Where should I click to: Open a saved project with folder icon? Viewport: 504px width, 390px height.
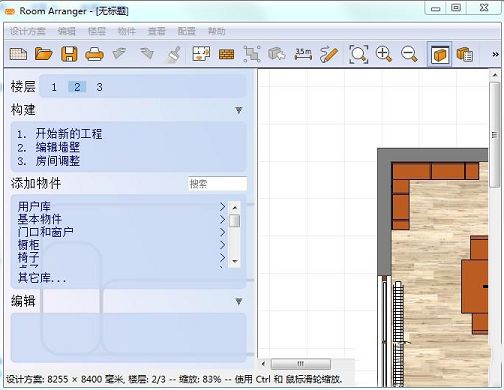pyautogui.click(x=44, y=54)
